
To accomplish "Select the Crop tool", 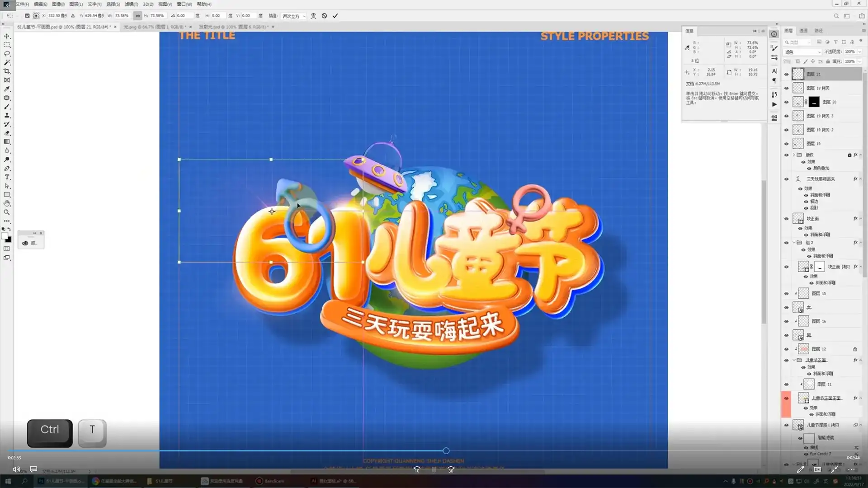I will click(x=7, y=71).
